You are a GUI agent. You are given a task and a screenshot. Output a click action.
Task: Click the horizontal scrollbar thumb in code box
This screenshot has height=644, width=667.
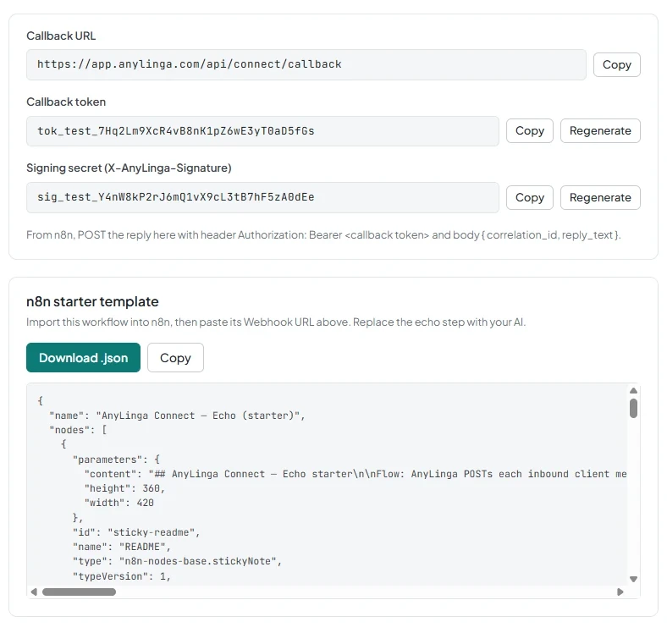[79, 592]
